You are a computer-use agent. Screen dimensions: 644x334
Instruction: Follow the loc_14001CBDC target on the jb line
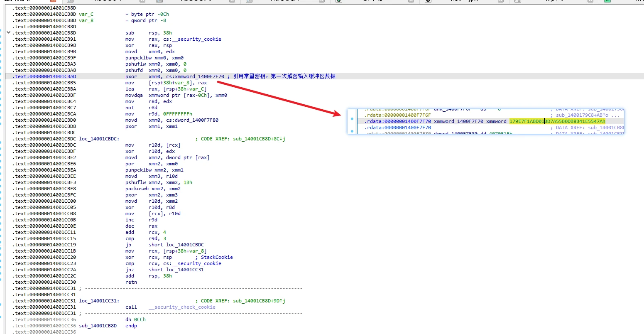[x=185, y=245]
